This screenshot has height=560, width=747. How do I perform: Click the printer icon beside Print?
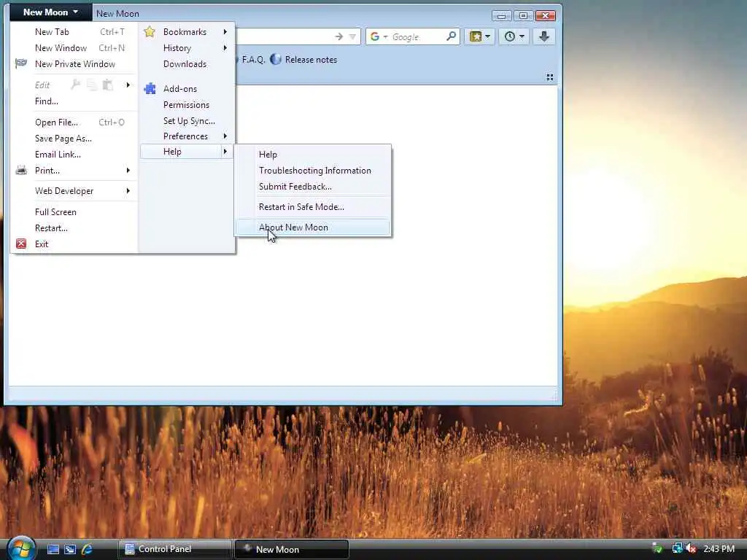[x=21, y=170]
